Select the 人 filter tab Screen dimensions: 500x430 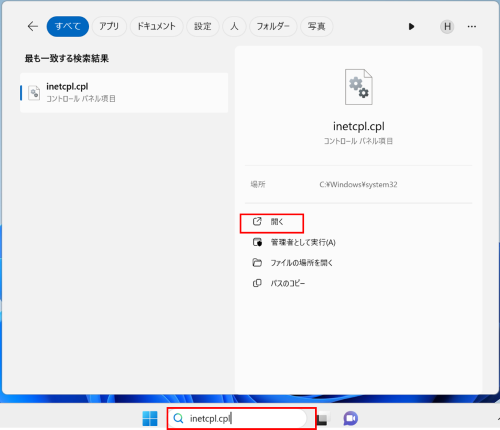(x=234, y=26)
